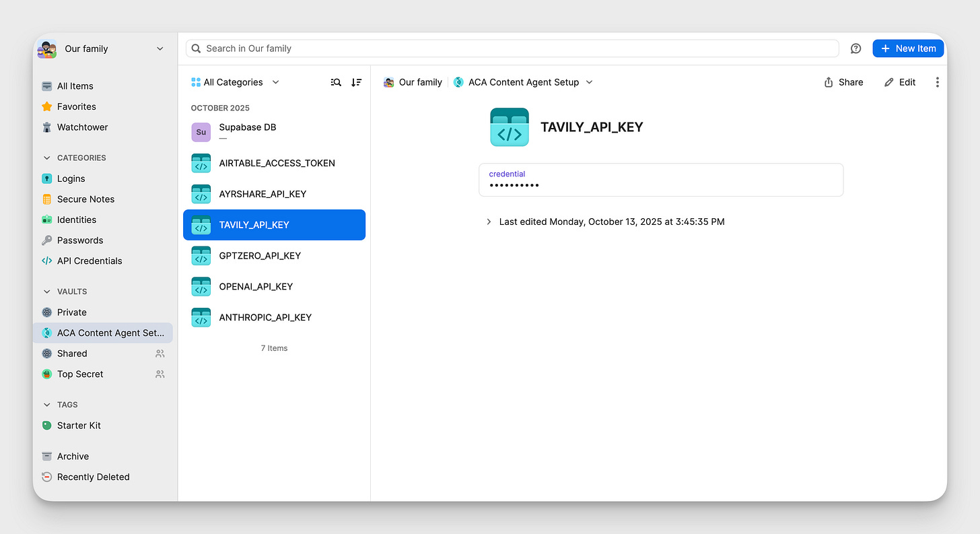This screenshot has height=534, width=980.
Task: Click the large TAVILY_API_KEY item icon
Action: click(510, 127)
